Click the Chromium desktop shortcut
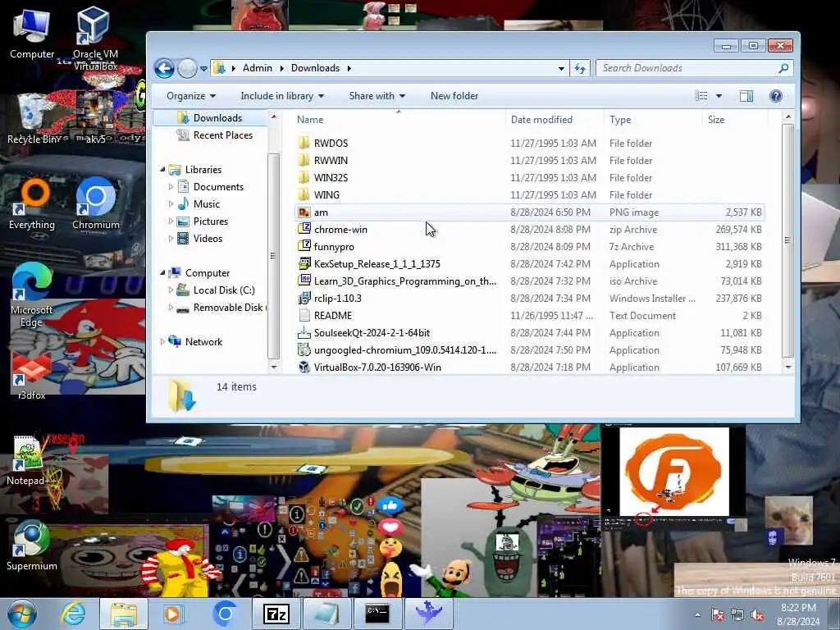 point(95,203)
